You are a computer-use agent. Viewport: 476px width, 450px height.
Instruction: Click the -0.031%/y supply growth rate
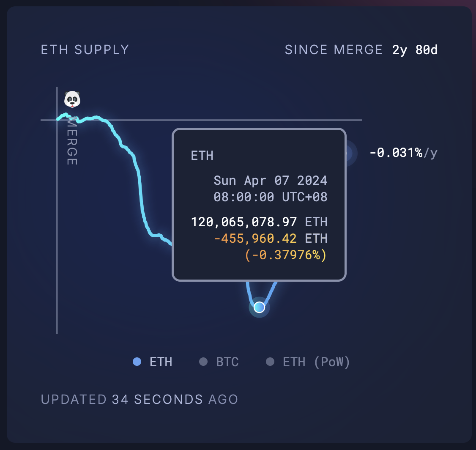pyautogui.click(x=403, y=153)
